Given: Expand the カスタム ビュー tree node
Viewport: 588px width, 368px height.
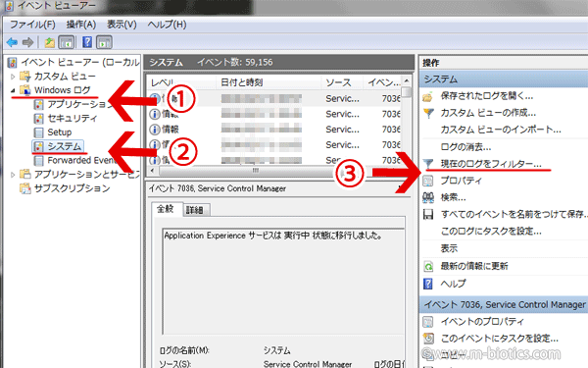Looking at the screenshot, I should [x=13, y=77].
